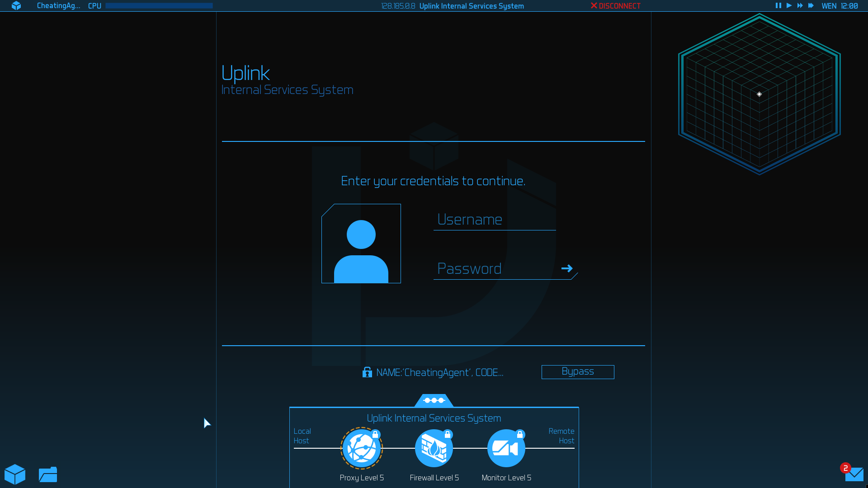Select the Firewall Level 5 icon
The image size is (868, 488).
pos(434,449)
